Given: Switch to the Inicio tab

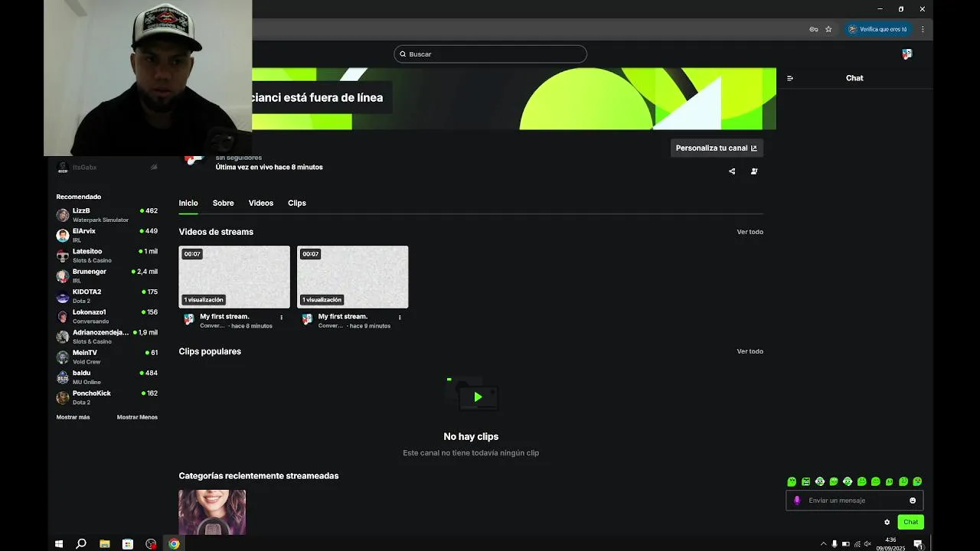Looking at the screenshot, I should point(188,203).
